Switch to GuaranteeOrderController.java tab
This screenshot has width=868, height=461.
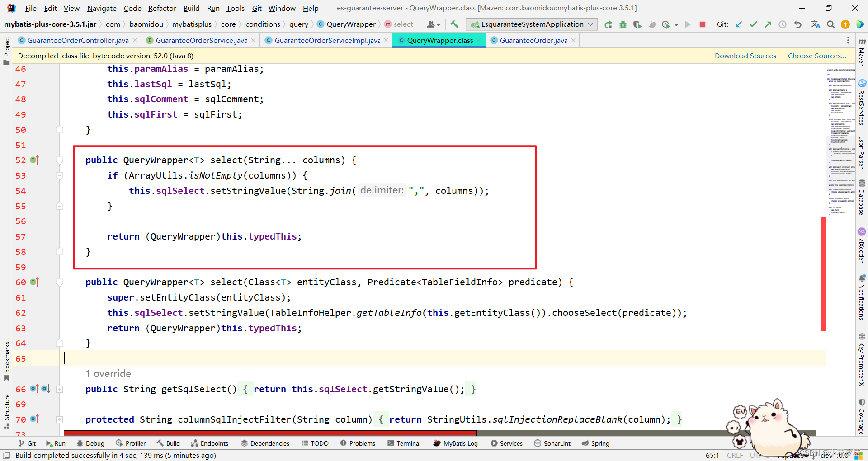(78, 40)
